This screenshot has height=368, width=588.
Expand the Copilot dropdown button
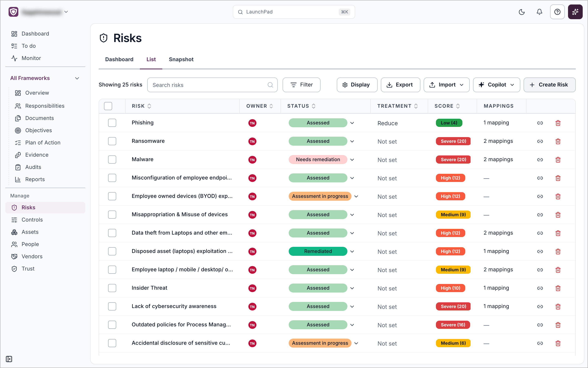496,85
